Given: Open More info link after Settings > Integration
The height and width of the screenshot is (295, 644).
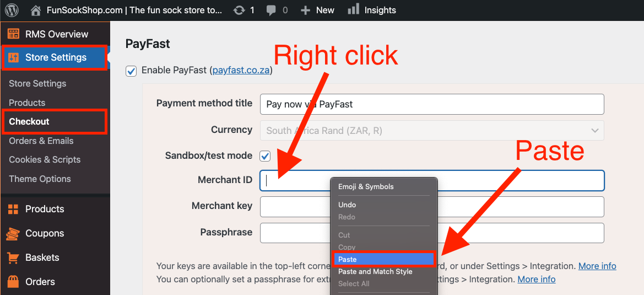Looking at the screenshot, I should [597, 266].
